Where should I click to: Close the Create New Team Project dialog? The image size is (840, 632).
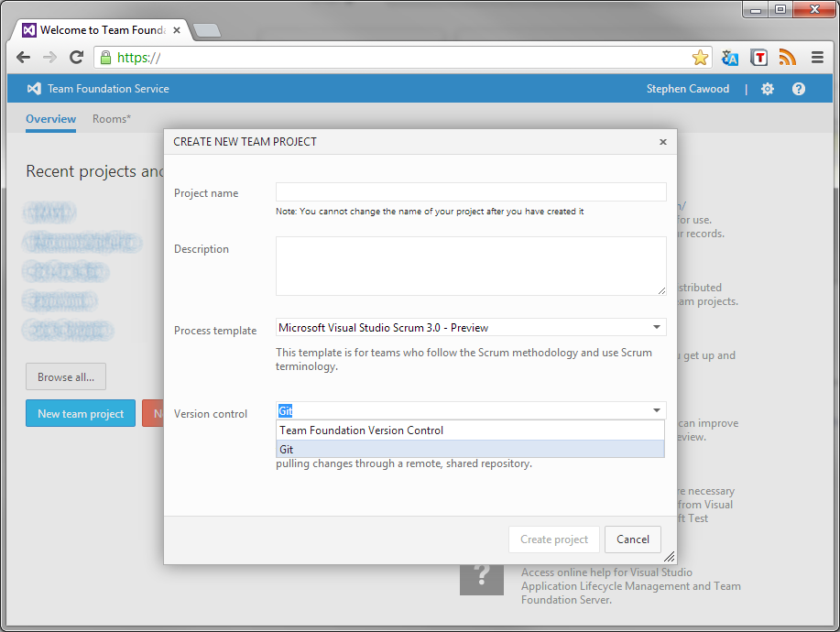662,142
